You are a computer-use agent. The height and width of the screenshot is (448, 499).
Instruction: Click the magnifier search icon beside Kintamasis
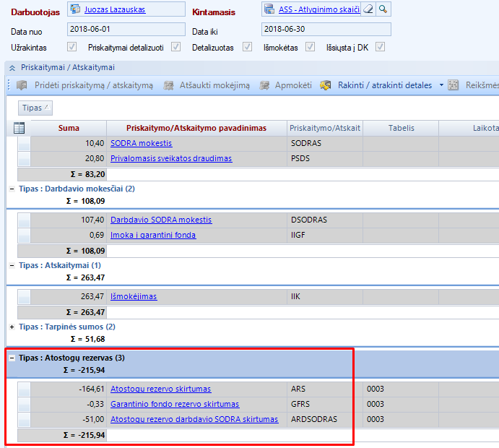click(x=383, y=9)
